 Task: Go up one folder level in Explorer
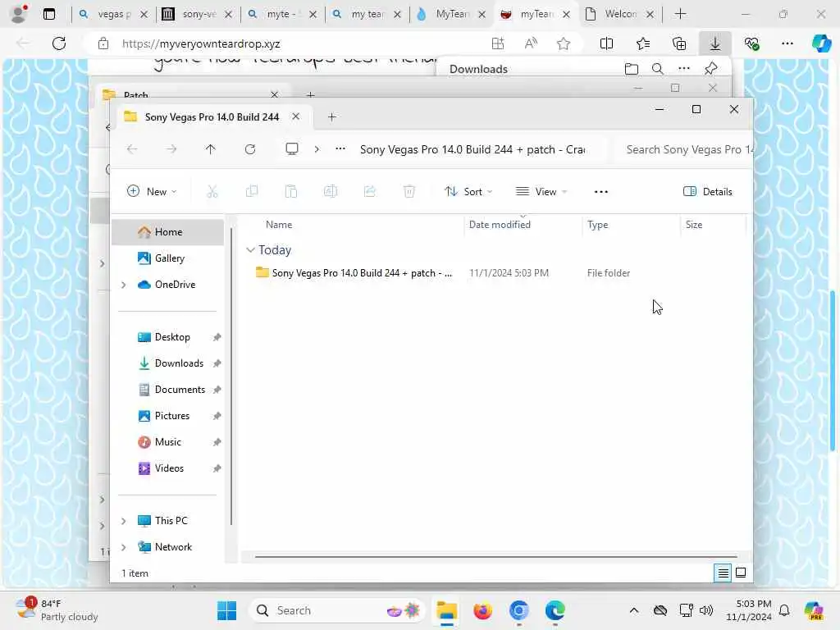[x=211, y=149]
